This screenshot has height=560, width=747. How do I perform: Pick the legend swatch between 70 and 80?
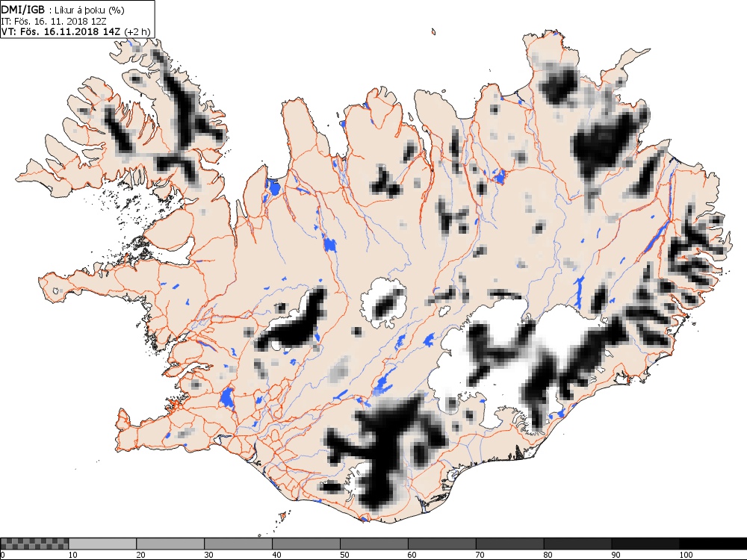pos(509,544)
